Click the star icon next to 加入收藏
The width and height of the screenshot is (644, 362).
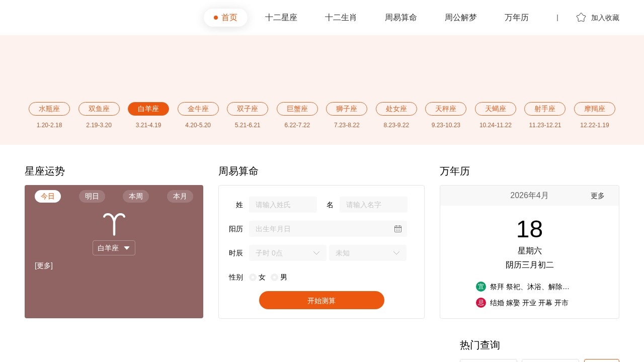click(x=581, y=17)
